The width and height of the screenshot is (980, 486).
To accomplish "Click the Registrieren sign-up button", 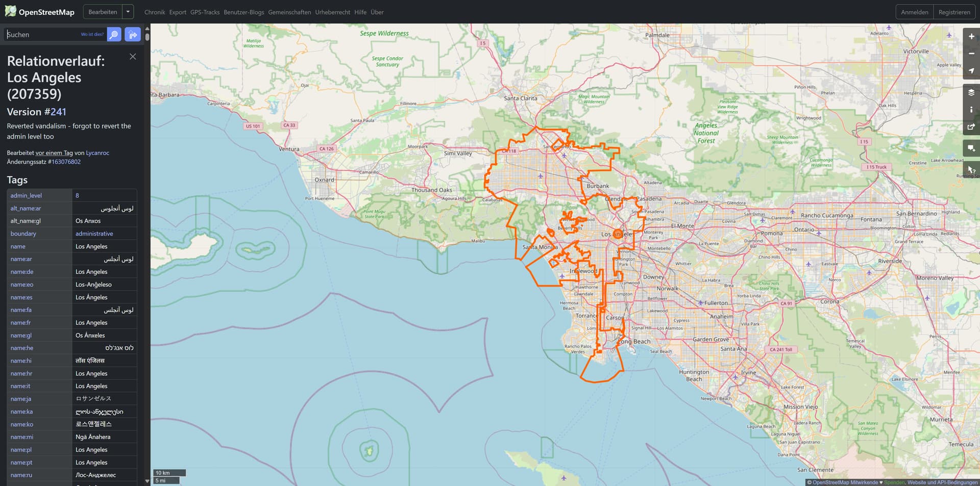I will pos(954,12).
